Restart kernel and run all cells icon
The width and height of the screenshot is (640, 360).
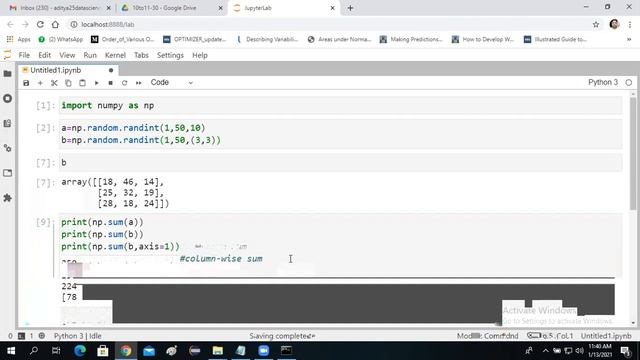point(139,83)
